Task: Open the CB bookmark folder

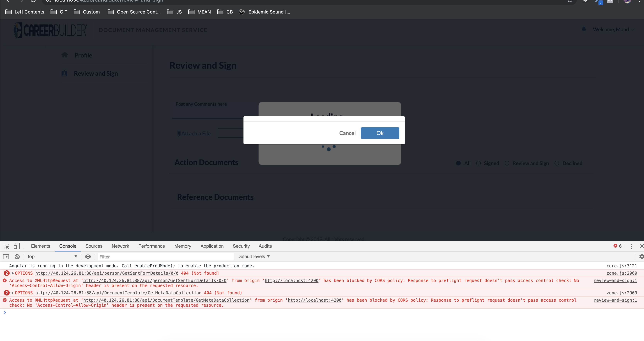Action: coord(225,12)
